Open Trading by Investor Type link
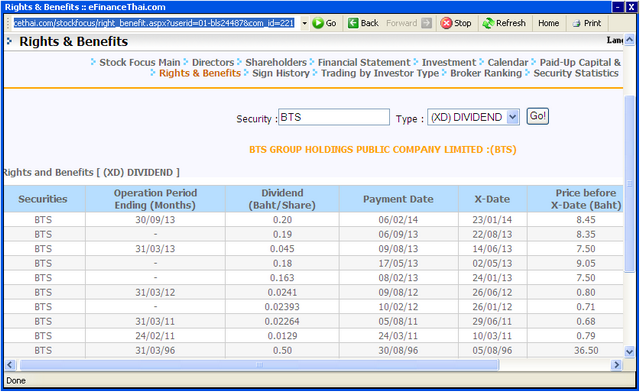The width and height of the screenshot is (640, 392). click(x=380, y=73)
